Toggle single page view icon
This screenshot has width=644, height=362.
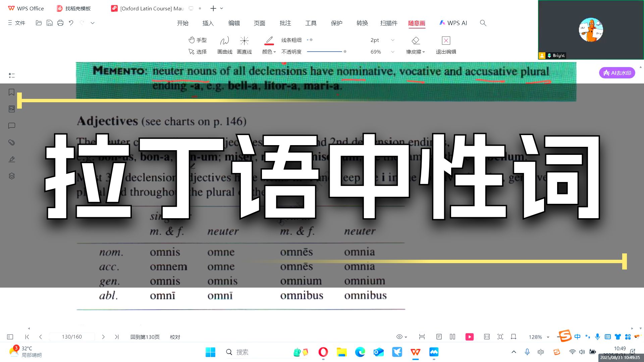point(439,337)
